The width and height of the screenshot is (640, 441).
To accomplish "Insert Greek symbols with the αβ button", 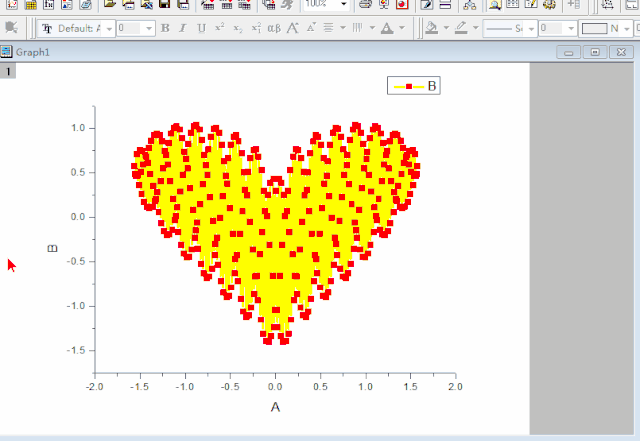I will 274,28.
